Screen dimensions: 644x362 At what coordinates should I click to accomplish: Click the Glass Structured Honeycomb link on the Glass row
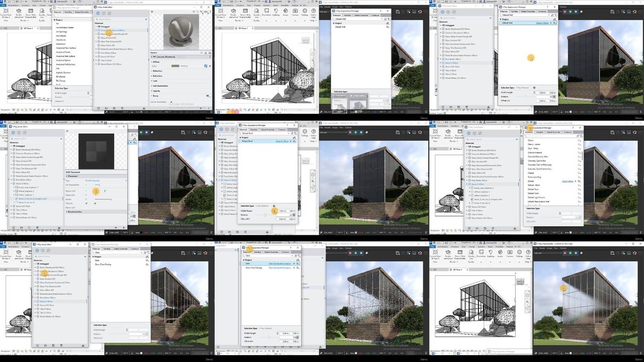tap(280, 263)
